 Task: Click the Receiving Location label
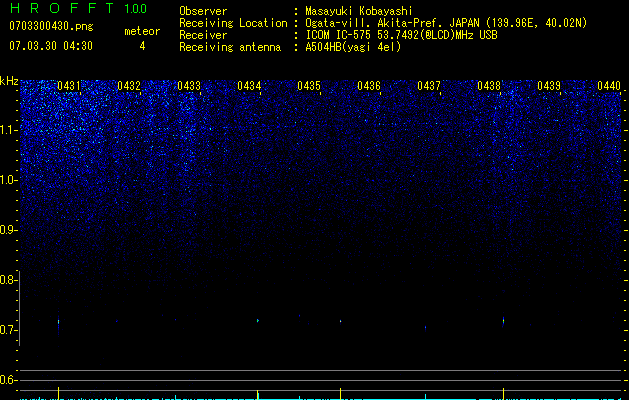point(233,23)
